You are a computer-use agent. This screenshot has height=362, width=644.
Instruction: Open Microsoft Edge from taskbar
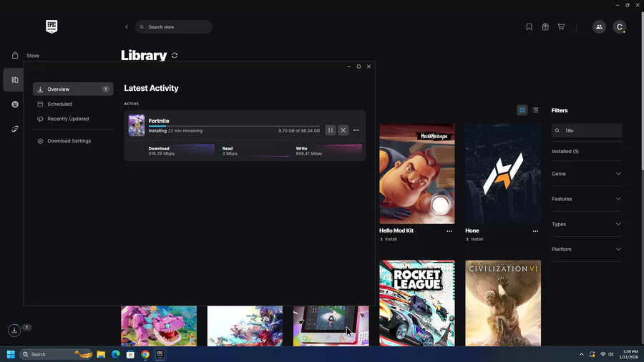(x=115, y=354)
